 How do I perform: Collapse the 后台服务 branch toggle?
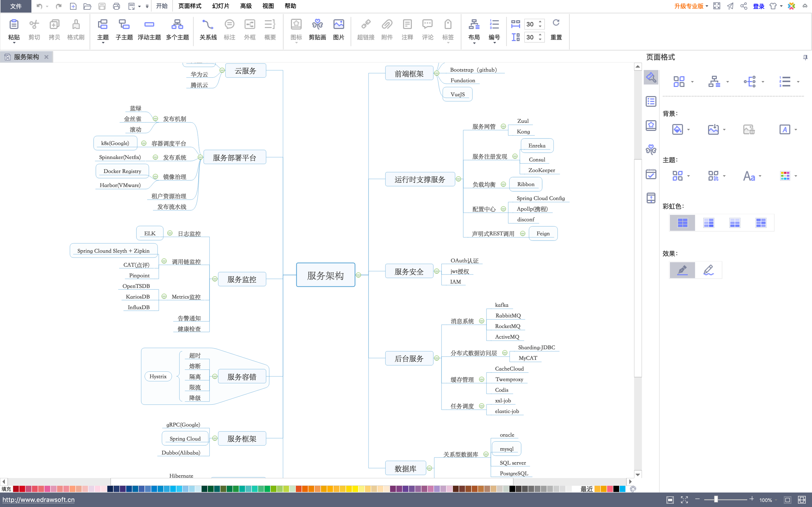click(437, 358)
